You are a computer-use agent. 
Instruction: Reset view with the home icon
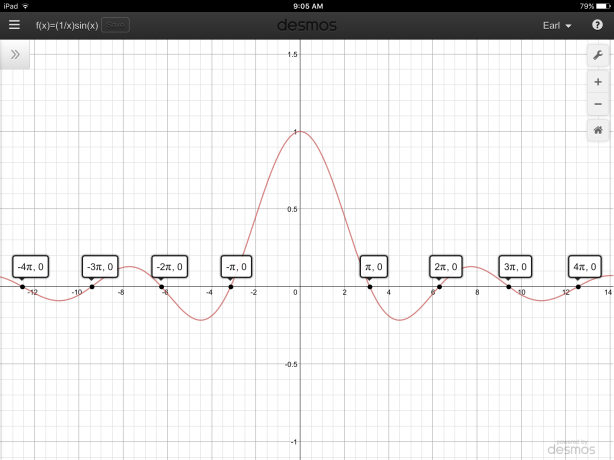click(x=598, y=130)
